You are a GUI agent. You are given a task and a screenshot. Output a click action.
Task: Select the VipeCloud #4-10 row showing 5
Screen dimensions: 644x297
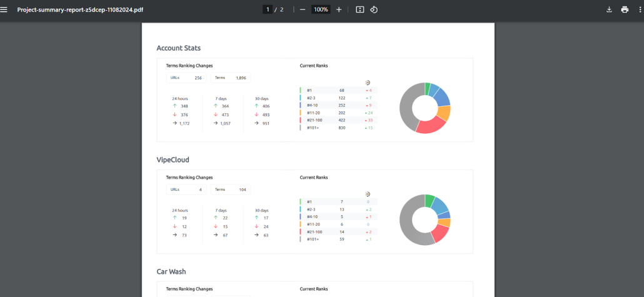click(x=338, y=217)
